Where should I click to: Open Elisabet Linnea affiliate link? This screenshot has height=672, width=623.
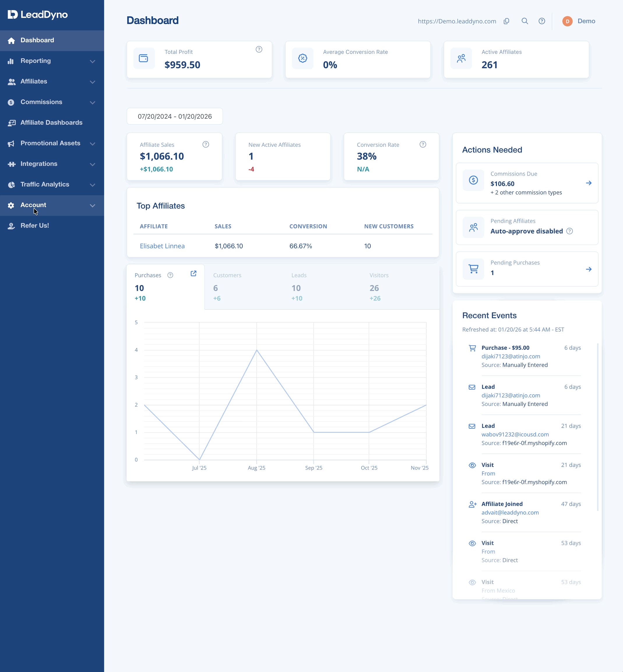click(x=162, y=246)
